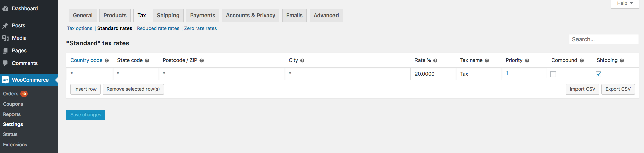
Task: Click the tax rates Search field
Action: pos(603,39)
